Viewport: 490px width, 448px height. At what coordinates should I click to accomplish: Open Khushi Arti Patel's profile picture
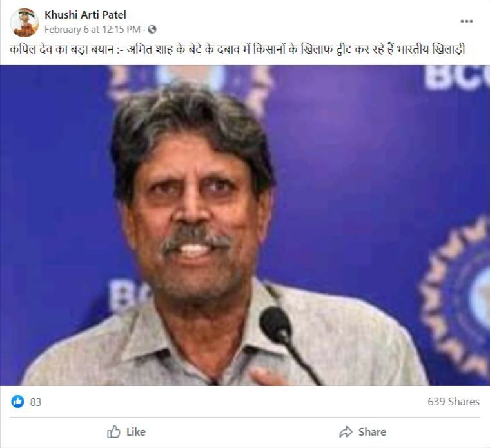24,23
